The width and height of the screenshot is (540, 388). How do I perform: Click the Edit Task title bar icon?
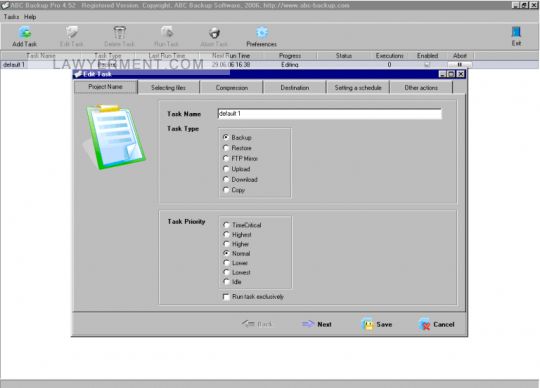[x=77, y=74]
